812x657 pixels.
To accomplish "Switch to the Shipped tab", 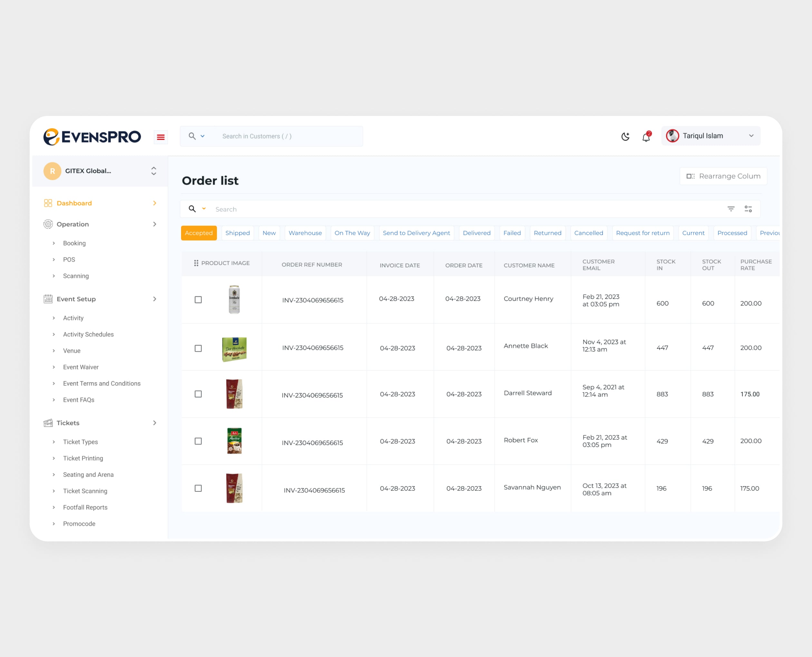I will (x=237, y=233).
